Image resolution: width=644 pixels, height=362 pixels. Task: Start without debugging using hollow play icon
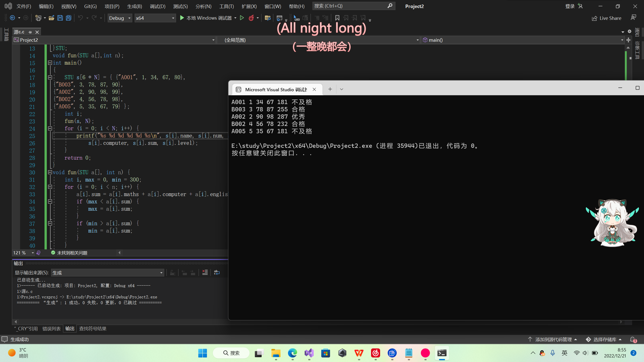click(x=242, y=18)
